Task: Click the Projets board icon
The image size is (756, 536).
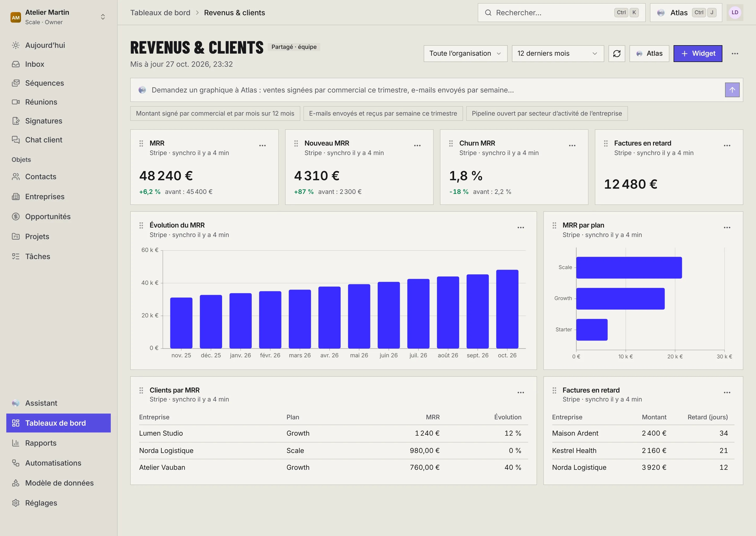Action: coord(15,236)
